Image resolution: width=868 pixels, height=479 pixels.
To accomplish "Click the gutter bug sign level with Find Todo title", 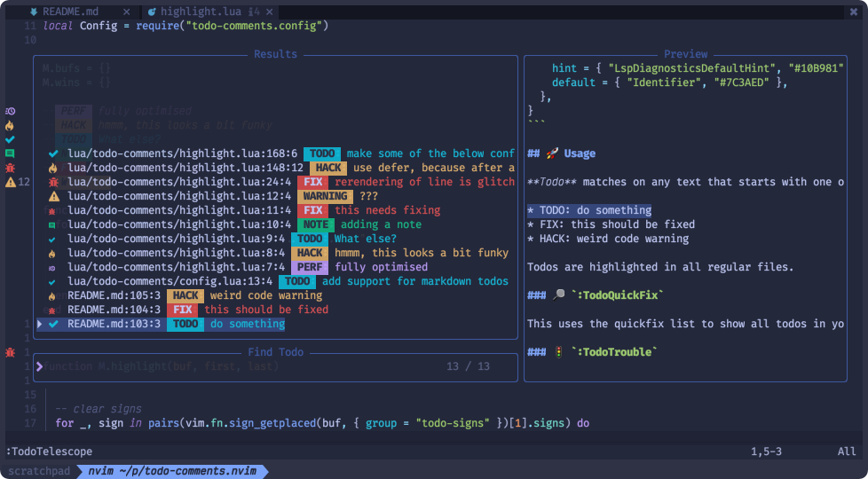I will pyautogui.click(x=10, y=352).
